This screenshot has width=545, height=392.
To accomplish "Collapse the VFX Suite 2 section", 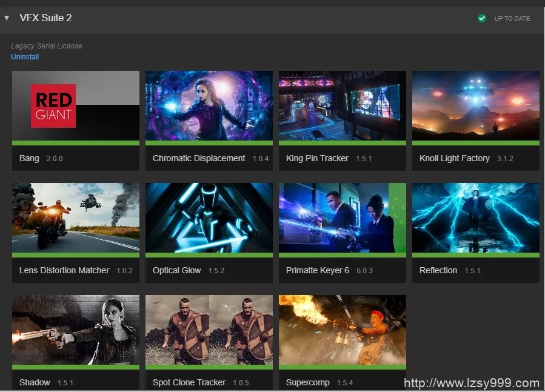I will tap(7, 18).
